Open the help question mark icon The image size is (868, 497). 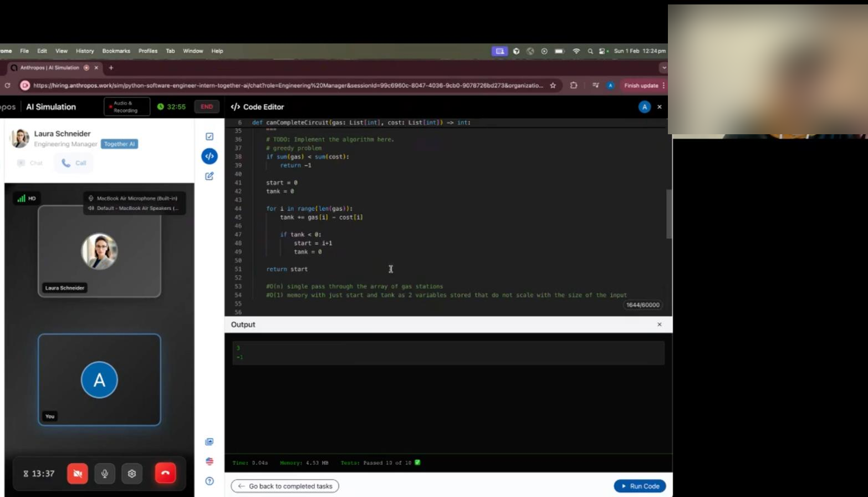210,481
